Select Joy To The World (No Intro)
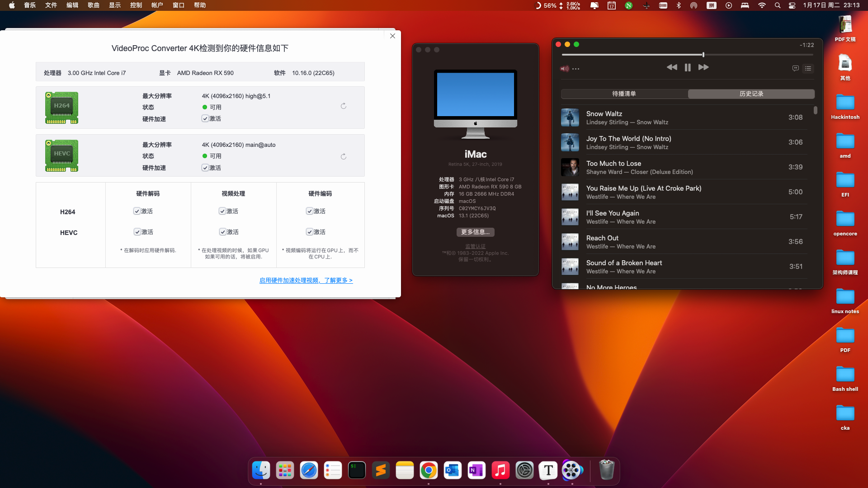The height and width of the screenshot is (488, 868). [683, 142]
